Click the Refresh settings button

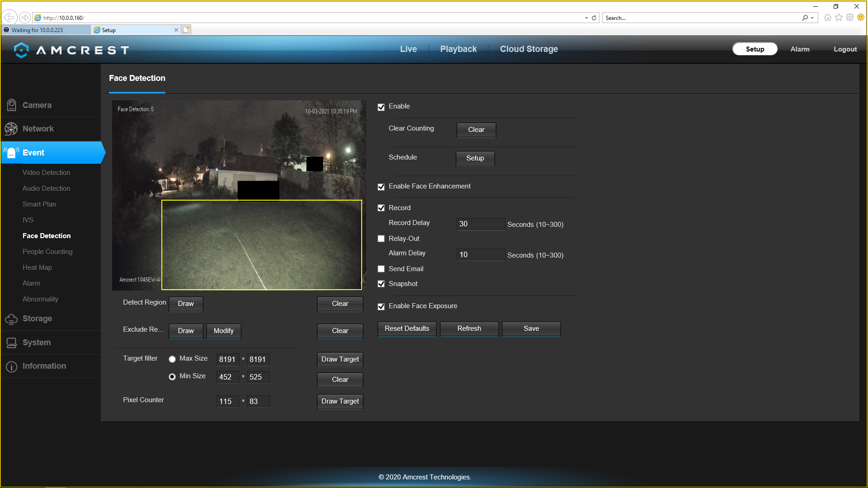click(x=469, y=328)
